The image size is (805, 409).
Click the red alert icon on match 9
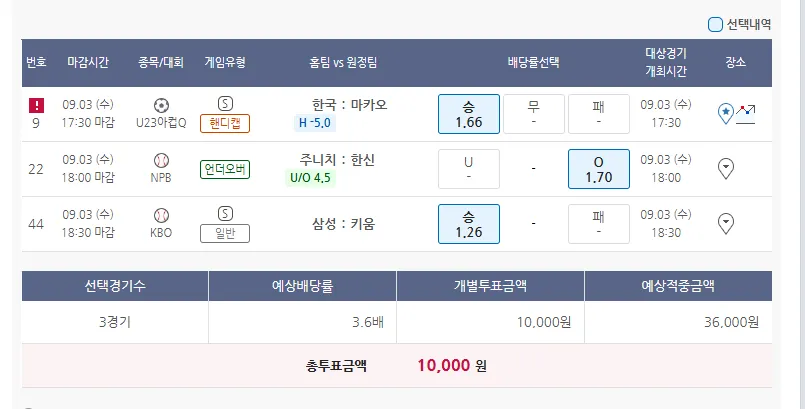pos(36,104)
